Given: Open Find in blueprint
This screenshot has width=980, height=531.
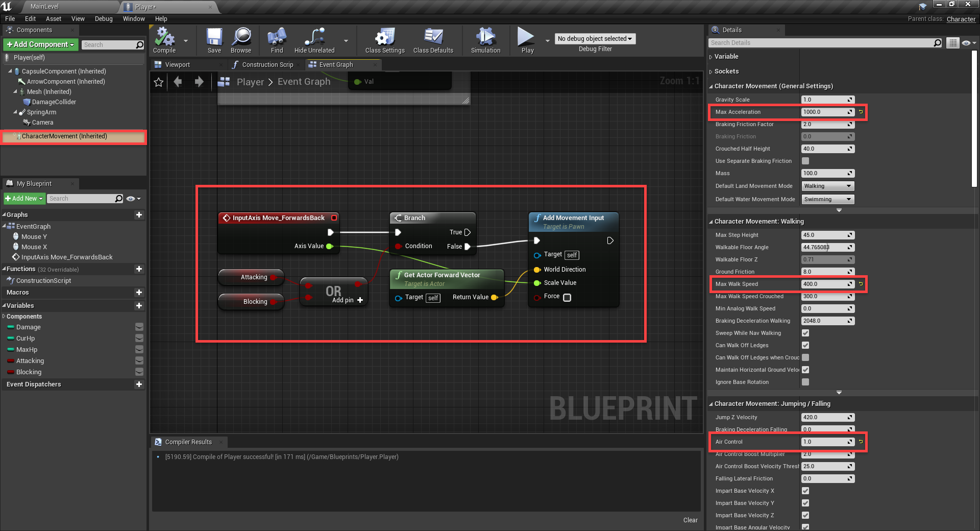Looking at the screenshot, I should (277, 40).
